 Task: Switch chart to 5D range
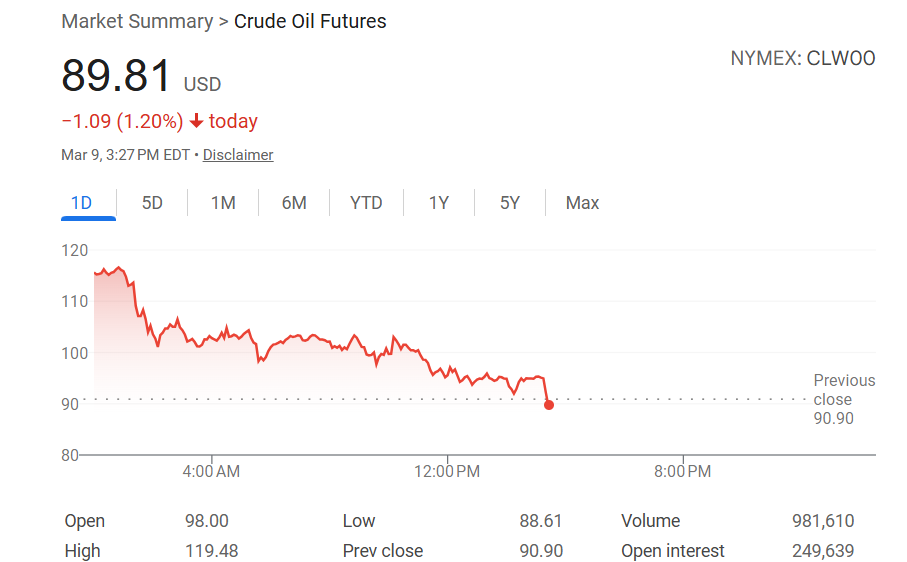click(x=152, y=203)
